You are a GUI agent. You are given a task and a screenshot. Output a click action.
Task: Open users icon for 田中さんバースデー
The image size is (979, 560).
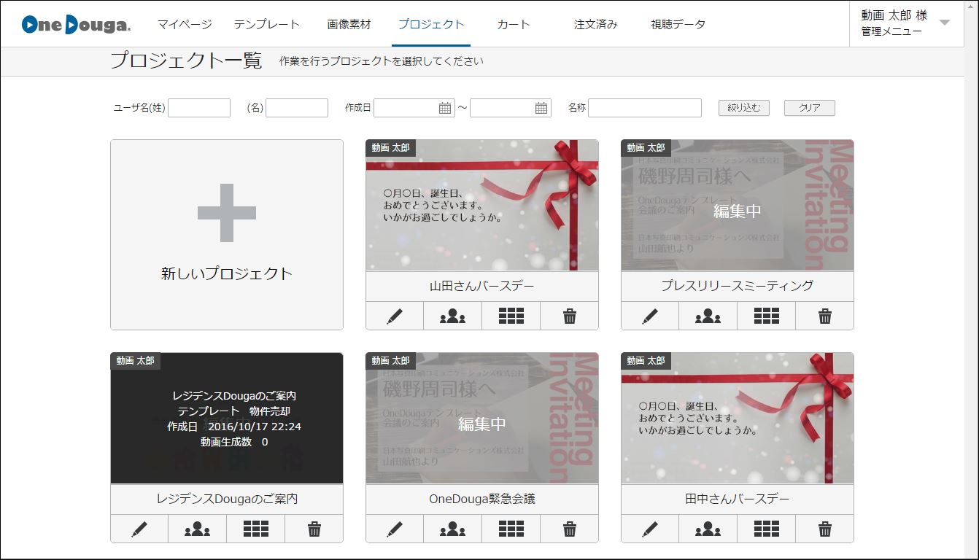click(708, 529)
